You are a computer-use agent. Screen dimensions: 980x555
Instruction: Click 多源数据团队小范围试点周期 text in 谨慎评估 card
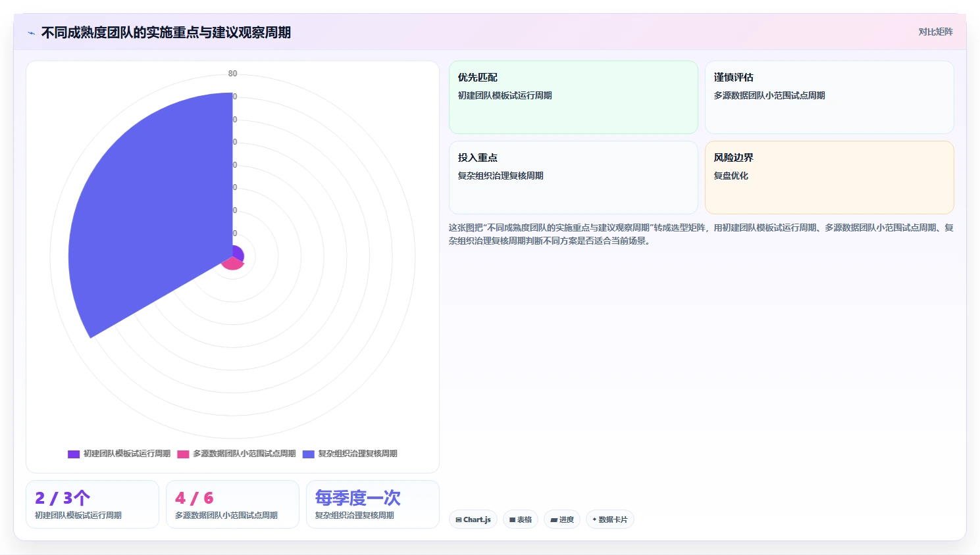click(x=769, y=95)
